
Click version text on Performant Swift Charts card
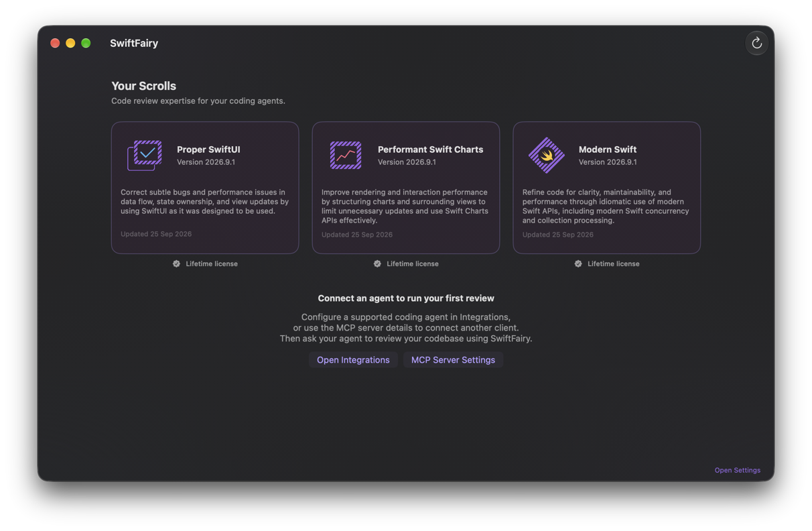[407, 162]
